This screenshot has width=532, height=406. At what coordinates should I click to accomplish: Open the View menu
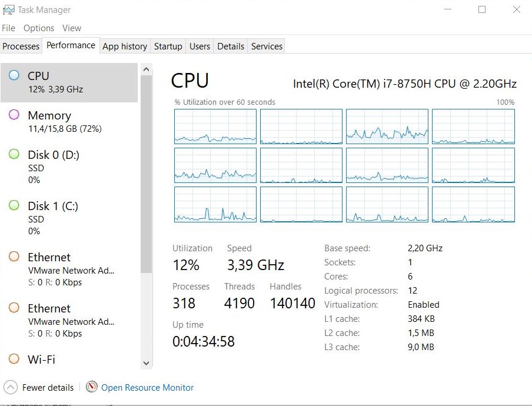[x=72, y=28]
